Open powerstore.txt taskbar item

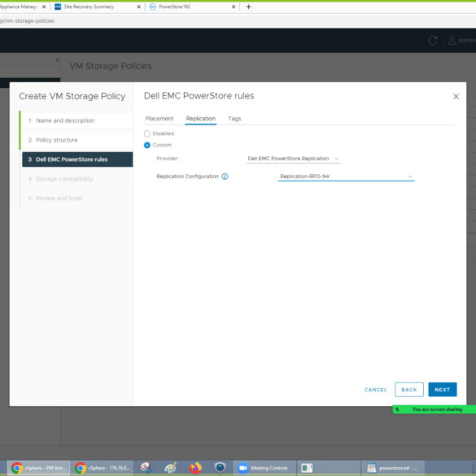click(392, 468)
